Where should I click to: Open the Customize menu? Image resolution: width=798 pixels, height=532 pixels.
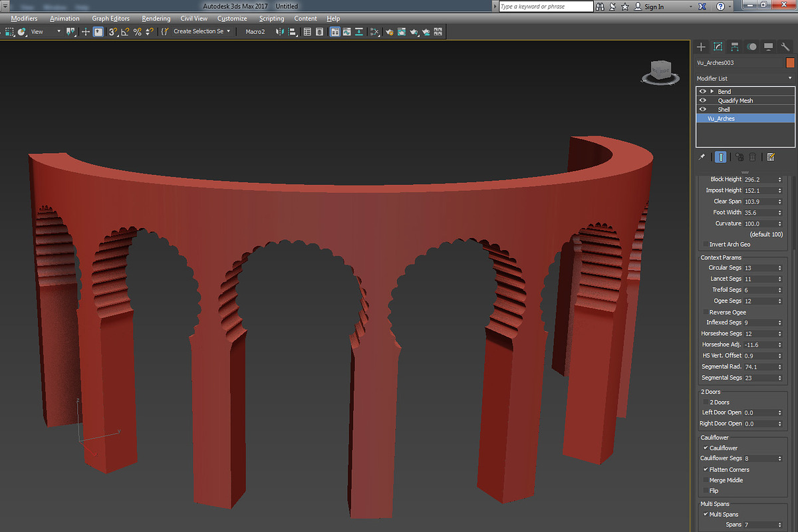pos(231,18)
